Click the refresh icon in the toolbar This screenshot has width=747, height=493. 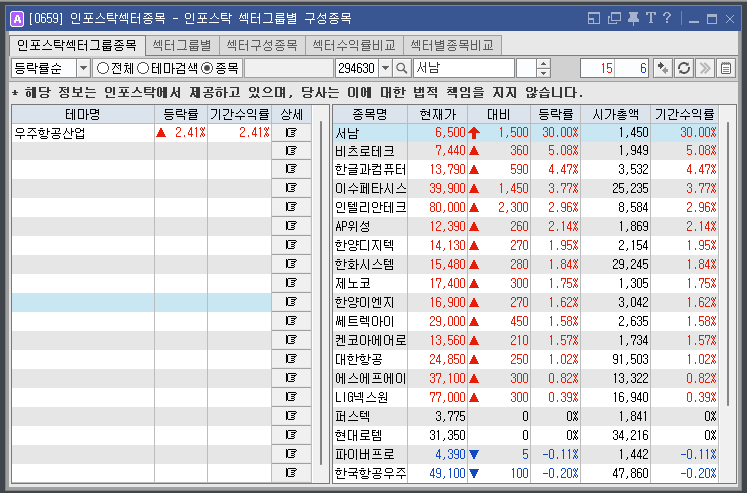[684, 68]
